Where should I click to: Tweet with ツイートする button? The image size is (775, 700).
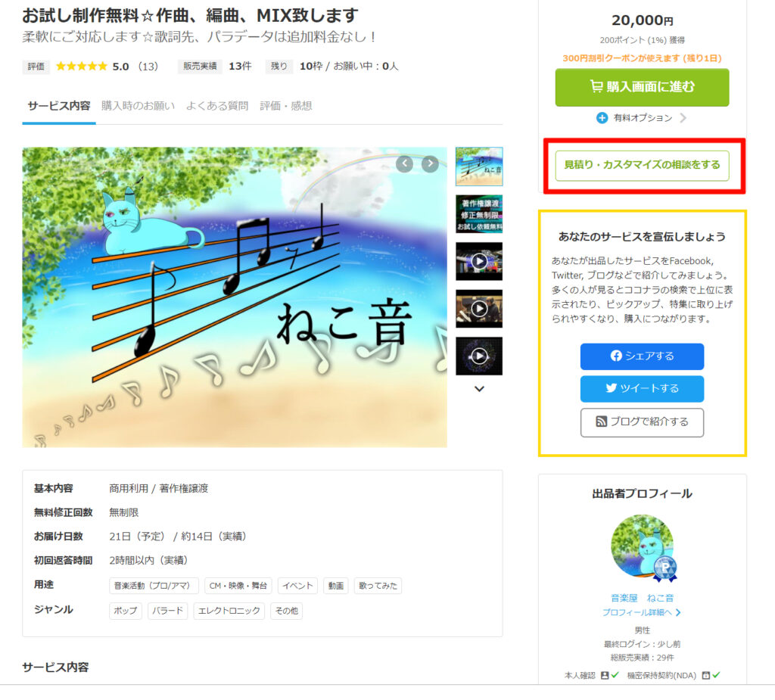(642, 388)
